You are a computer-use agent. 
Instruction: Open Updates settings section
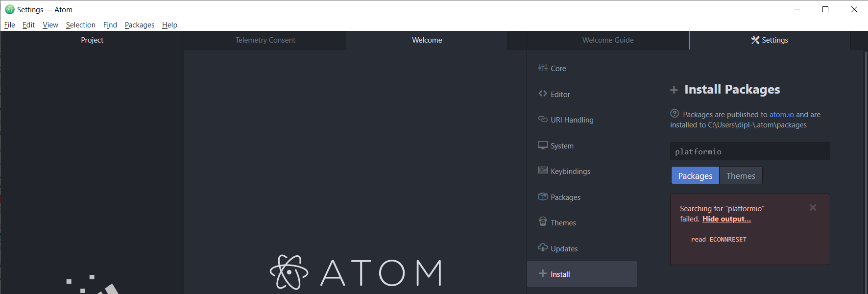click(582, 248)
